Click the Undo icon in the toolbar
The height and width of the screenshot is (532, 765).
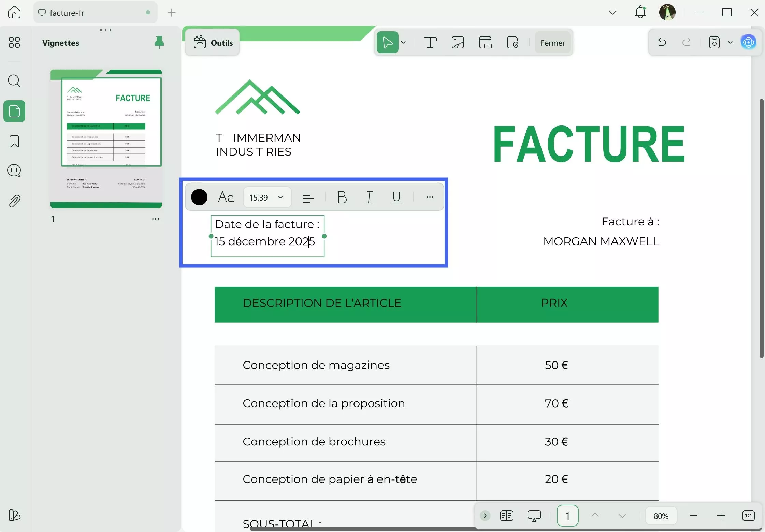click(661, 42)
